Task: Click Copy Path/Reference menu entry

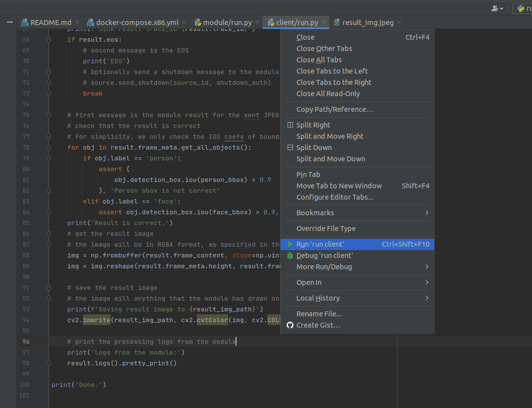Action: click(334, 109)
